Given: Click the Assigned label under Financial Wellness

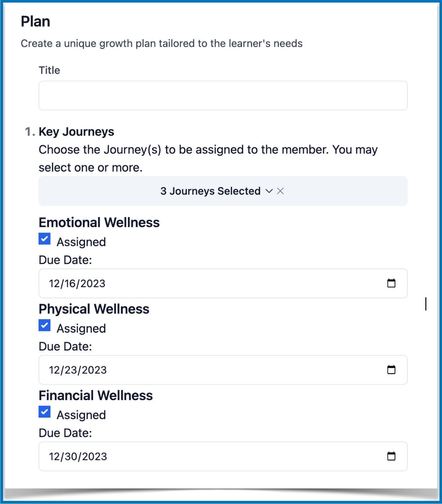Looking at the screenshot, I should click(81, 415).
